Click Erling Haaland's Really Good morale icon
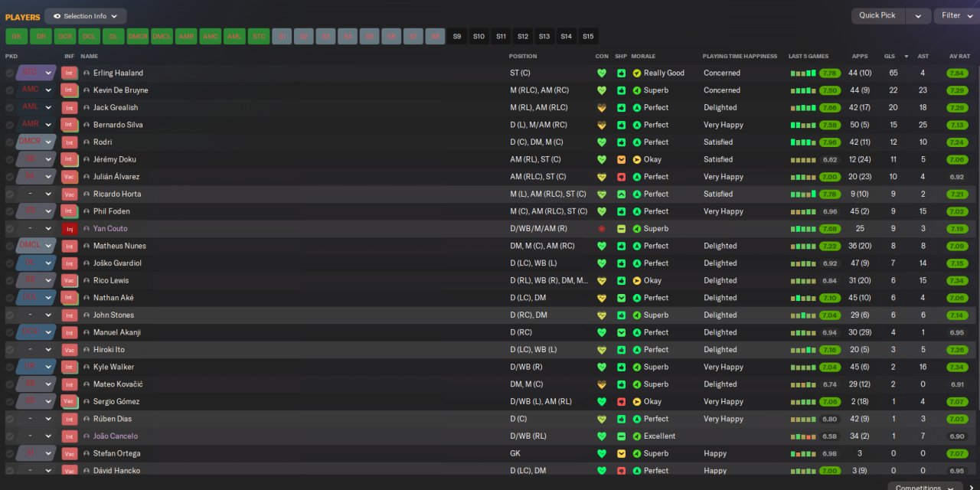 pyautogui.click(x=636, y=73)
